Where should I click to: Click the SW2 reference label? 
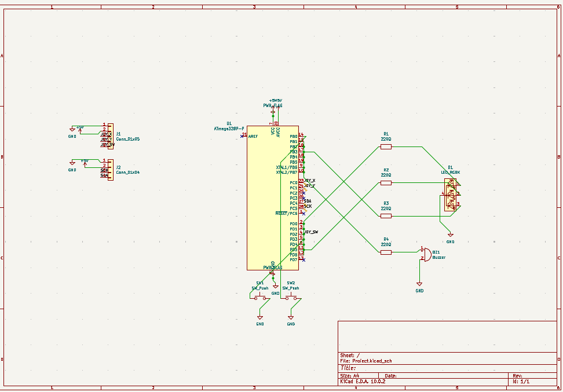(x=291, y=283)
